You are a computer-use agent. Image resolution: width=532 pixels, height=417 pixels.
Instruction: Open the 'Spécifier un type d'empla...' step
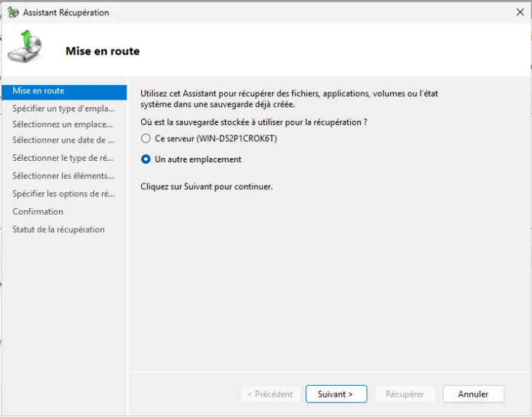tap(63, 108)
